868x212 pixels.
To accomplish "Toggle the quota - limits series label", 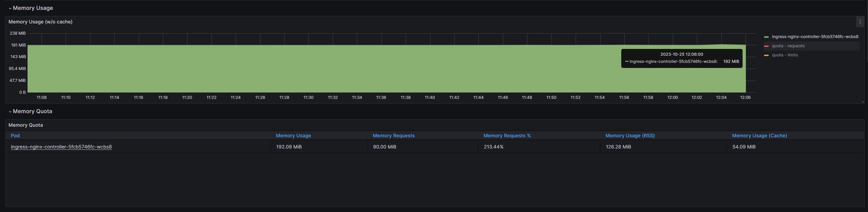I will tap(784, 55).
